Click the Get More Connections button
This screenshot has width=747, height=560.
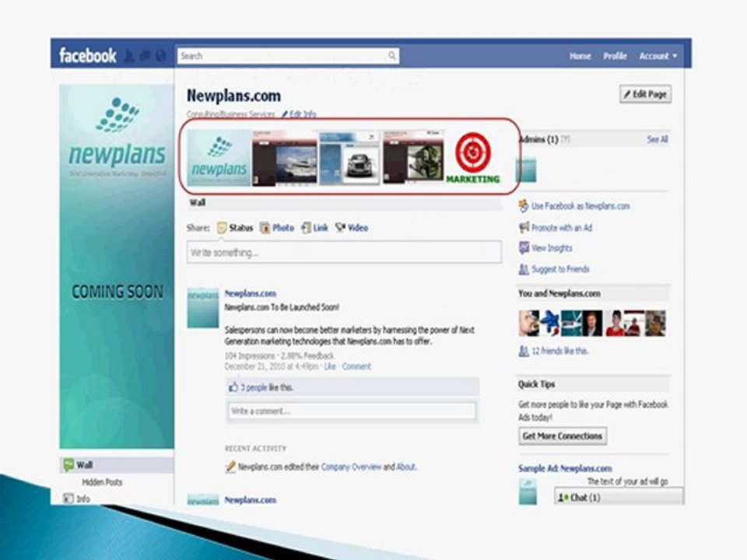563,436
